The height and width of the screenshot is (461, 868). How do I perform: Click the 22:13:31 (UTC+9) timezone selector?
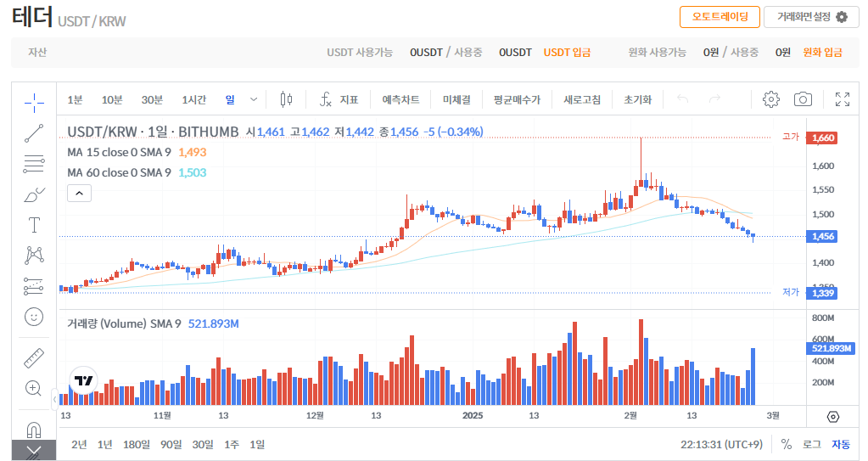coord(721,444)
